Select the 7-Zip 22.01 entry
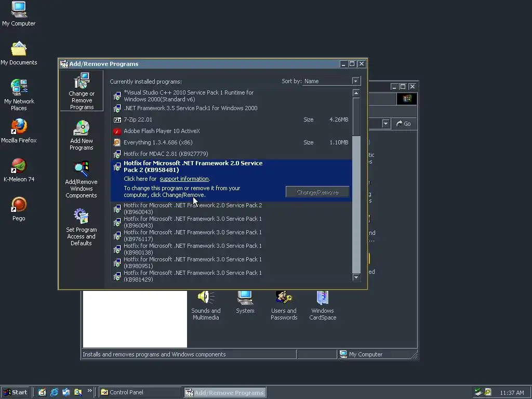Viewport: 532px width, 399px height. point(231,120)
